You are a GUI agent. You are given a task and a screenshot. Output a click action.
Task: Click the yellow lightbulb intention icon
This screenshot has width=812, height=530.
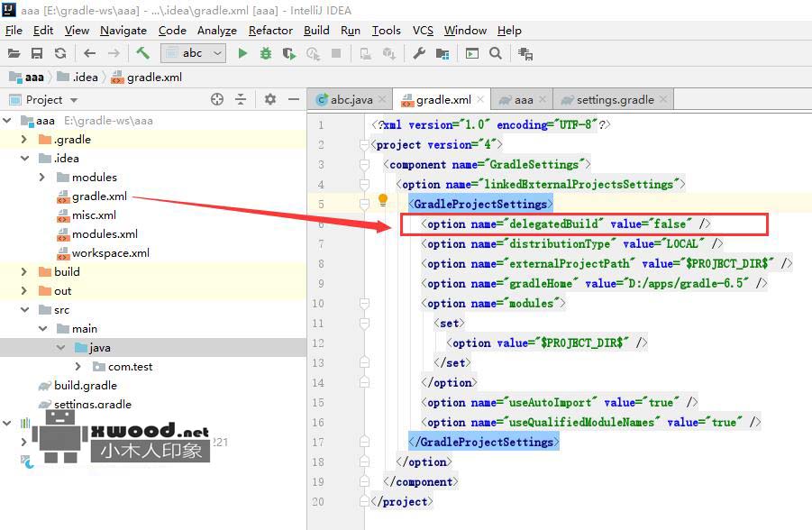[383, 200]
